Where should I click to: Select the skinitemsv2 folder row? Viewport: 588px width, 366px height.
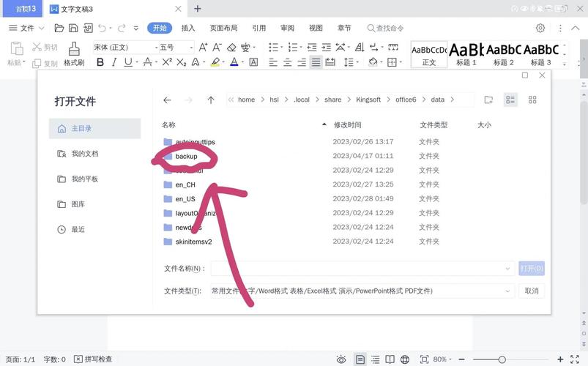coord(301,242)
